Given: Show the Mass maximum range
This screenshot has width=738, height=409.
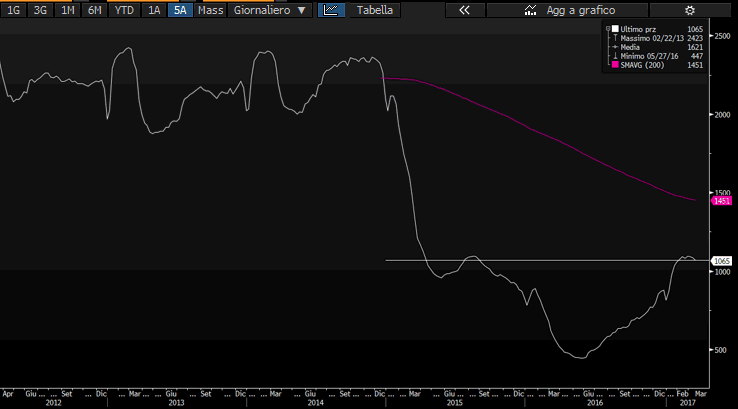Looking at the screenshot, I should pos(210,10).
